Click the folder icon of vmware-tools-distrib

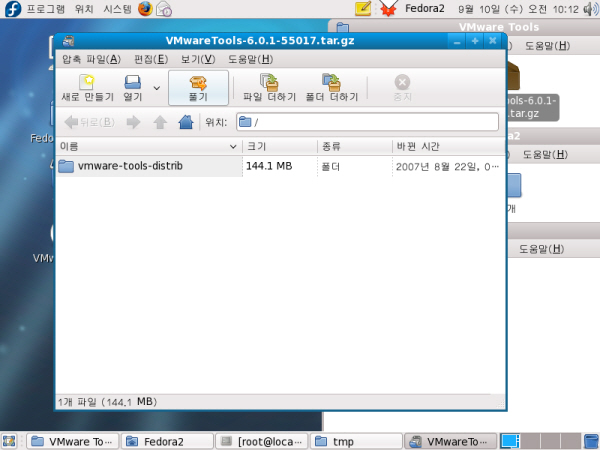coord(66,166)
